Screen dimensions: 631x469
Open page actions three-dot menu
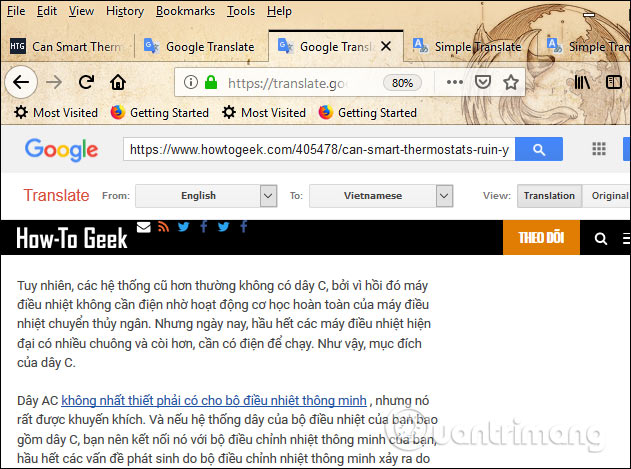(x=455, y=82)
